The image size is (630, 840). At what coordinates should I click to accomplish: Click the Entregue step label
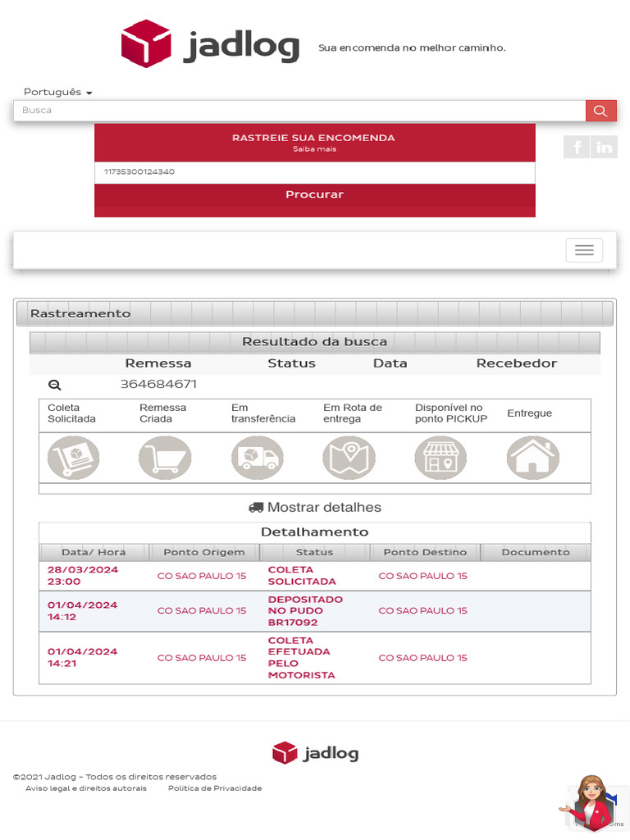[x=529, y=413]
